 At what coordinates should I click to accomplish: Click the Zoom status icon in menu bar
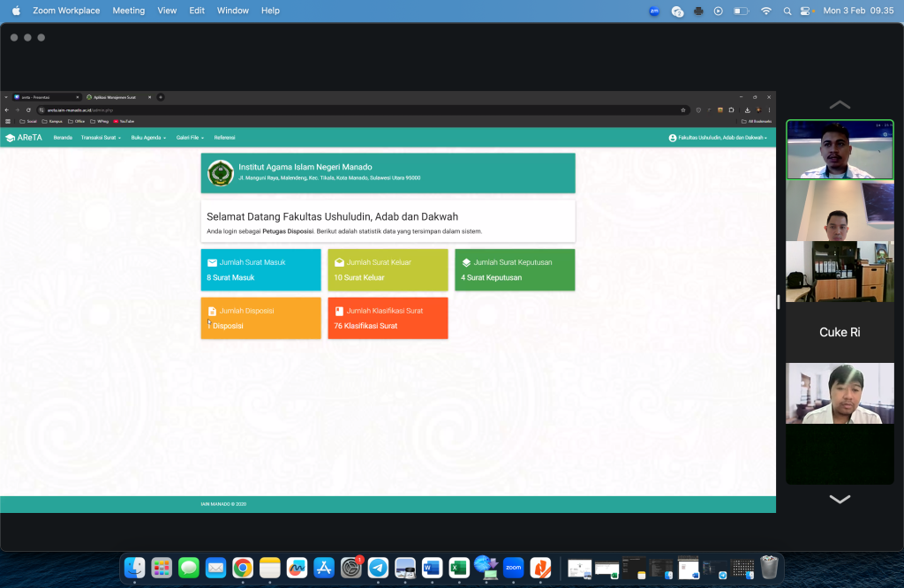coord(654,11)
